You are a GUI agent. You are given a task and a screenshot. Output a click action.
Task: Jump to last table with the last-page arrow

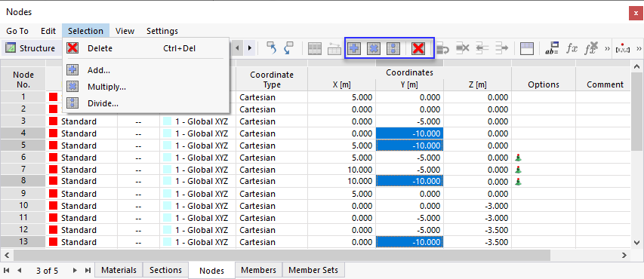pyautogui.click(x=88, y=271)
